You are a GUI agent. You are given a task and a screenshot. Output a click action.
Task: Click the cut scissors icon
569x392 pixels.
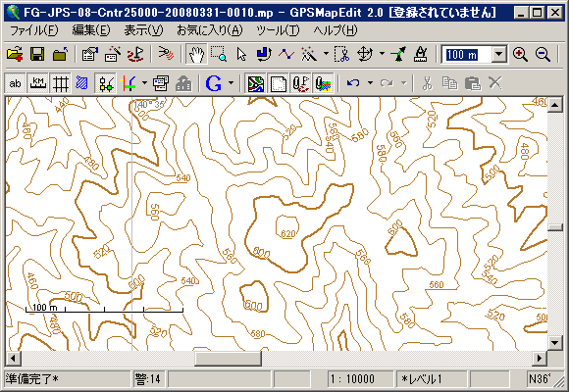427,83
